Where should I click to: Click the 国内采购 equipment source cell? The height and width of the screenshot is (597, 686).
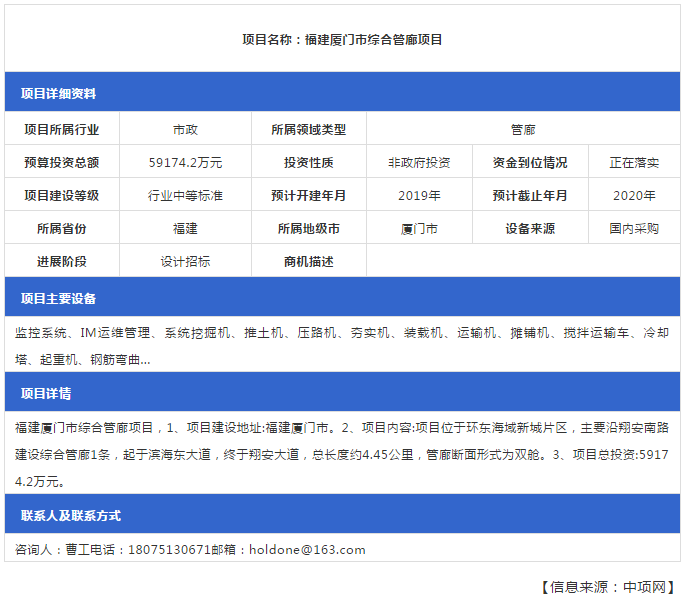click(x=634, y=229)
